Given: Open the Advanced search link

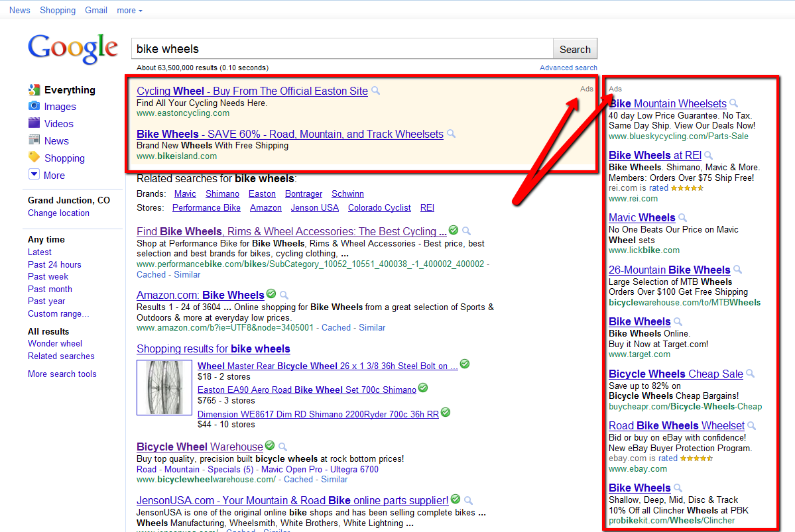Looking at the screenshot, I should point(568,68).
